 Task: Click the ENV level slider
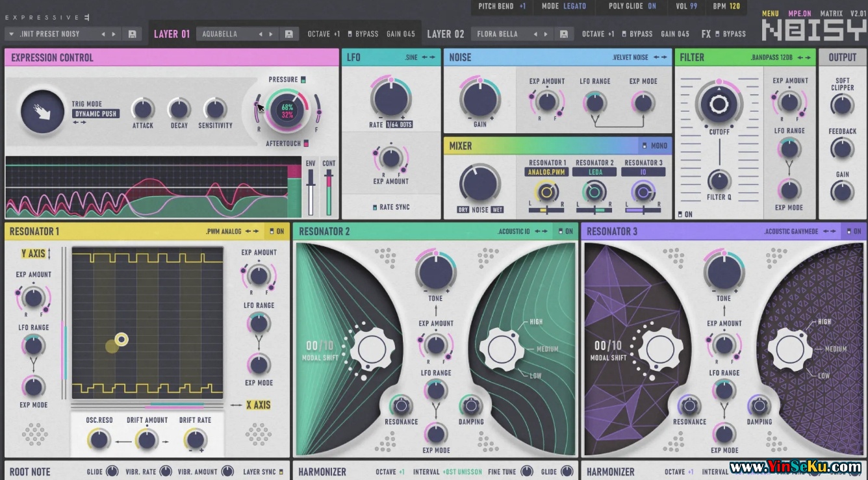311,192
